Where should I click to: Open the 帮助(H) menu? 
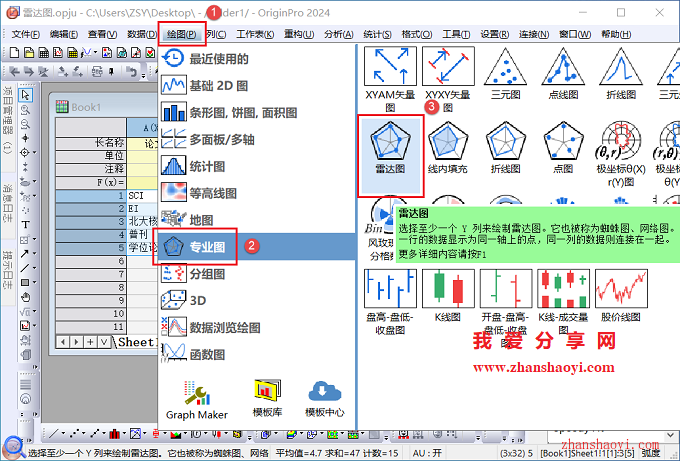616,34
